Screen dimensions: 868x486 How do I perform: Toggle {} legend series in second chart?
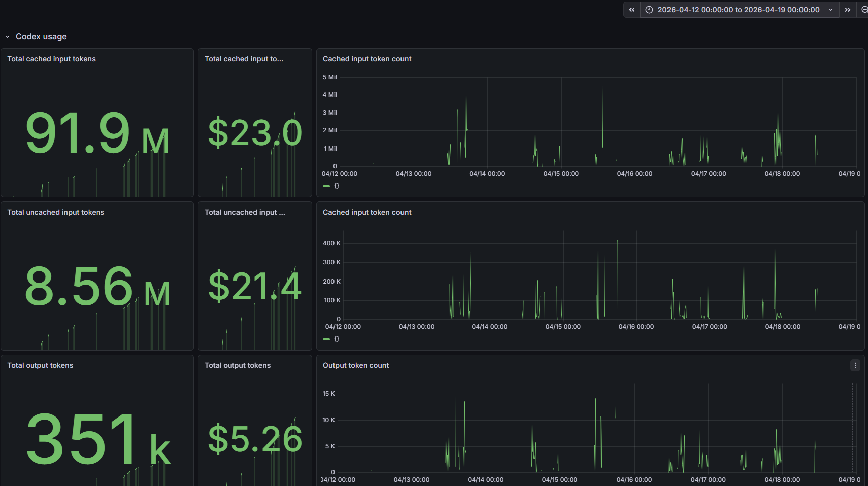click(337, 339)
